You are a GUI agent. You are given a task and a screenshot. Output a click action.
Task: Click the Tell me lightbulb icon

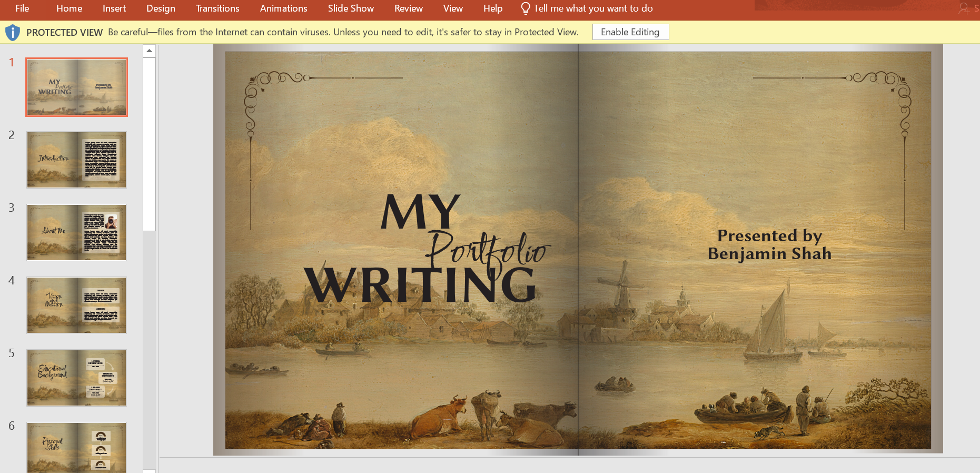pos(525,8)
